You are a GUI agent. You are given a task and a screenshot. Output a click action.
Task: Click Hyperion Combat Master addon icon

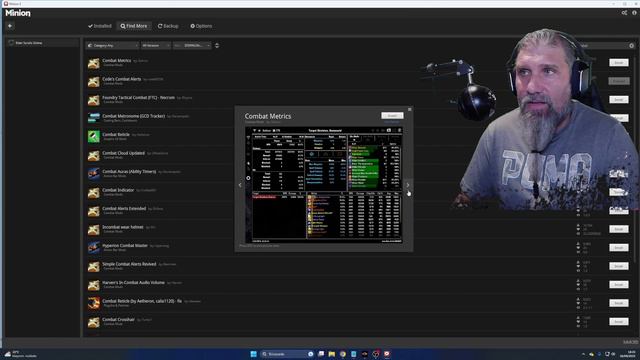[93, 247]
